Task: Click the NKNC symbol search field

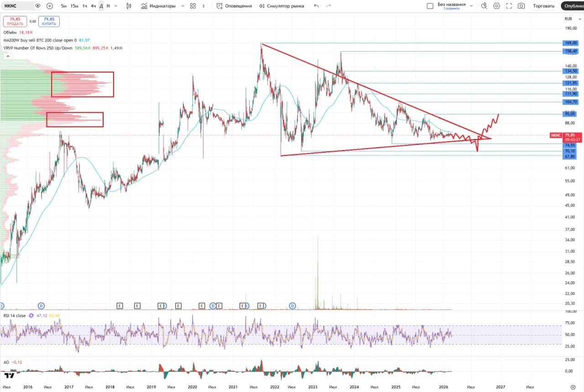Action: (17, 6)
